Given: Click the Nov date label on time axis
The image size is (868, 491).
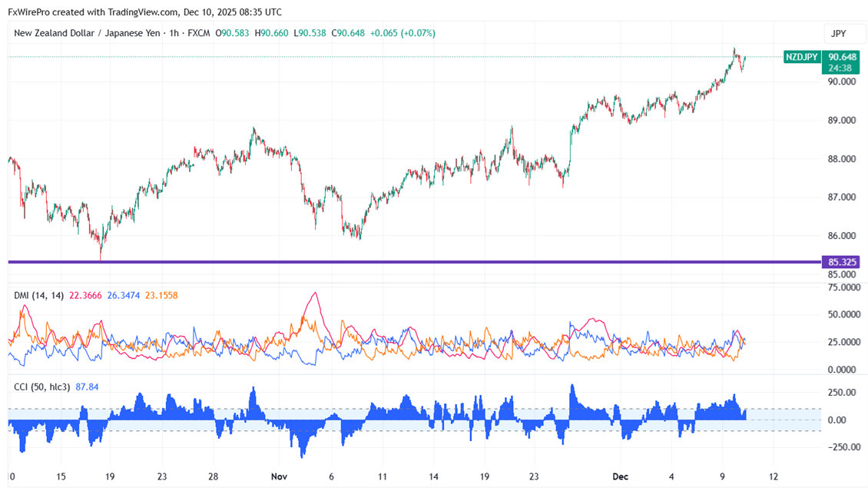Looking at the screenshot, I should tap(279, 476).
